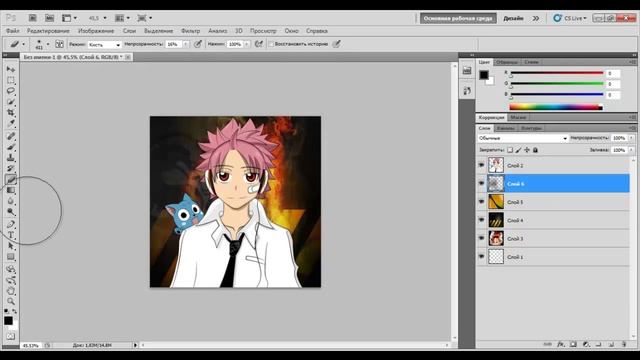Open the layer blend mode dropdown Обычные
Viewport: 640px width, 360px height.
coord(522,138)
